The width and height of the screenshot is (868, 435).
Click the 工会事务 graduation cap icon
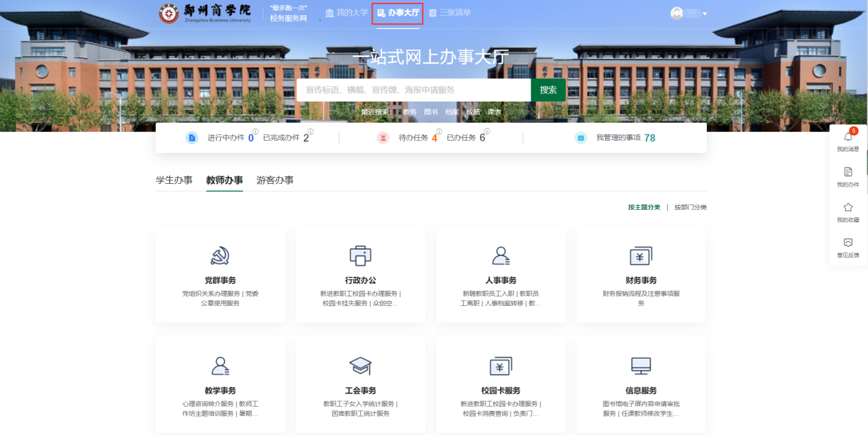(x=360, y=366)
